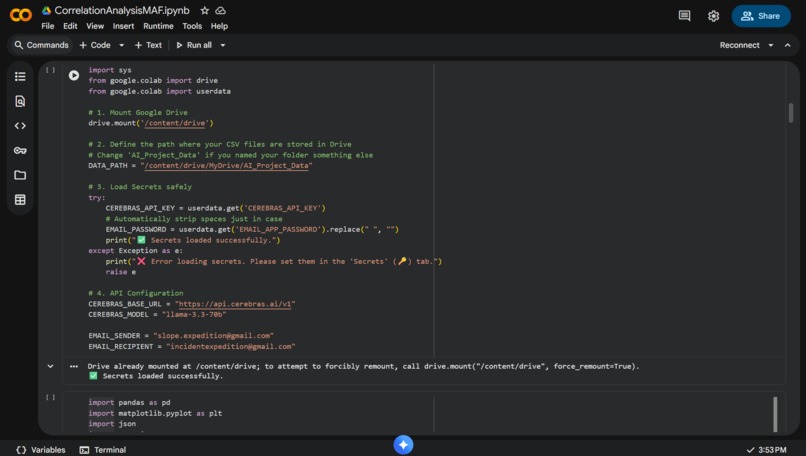
Task: Add a new Code cell
Action: point(95,45)
